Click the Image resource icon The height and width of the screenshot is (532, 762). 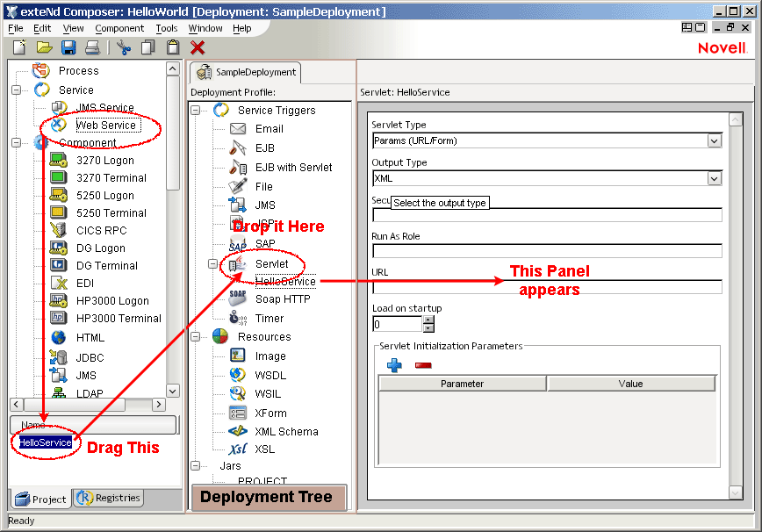(x=238, y=356)
